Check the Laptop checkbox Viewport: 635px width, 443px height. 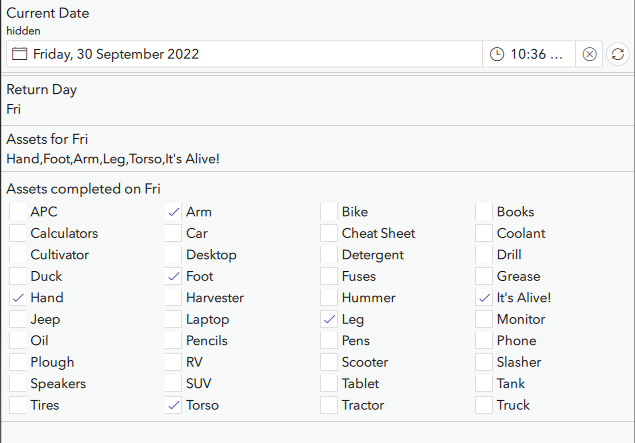pos(174,319)
